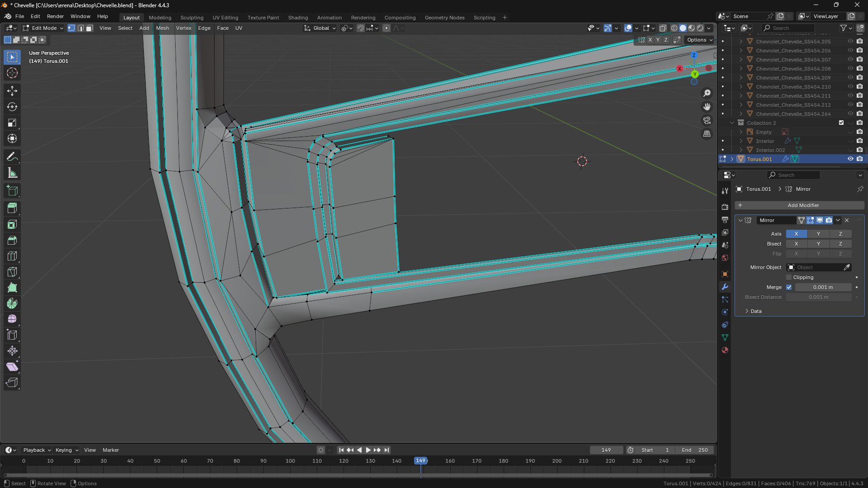
Task: Click the End frame 250 field
Action: [x=695, y=450]
